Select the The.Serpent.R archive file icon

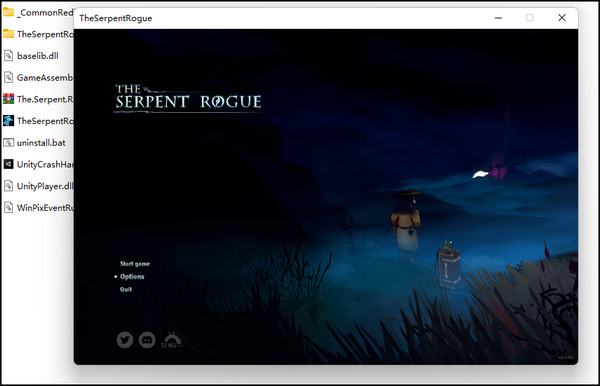pyautogui.click(x=8, y=99)
